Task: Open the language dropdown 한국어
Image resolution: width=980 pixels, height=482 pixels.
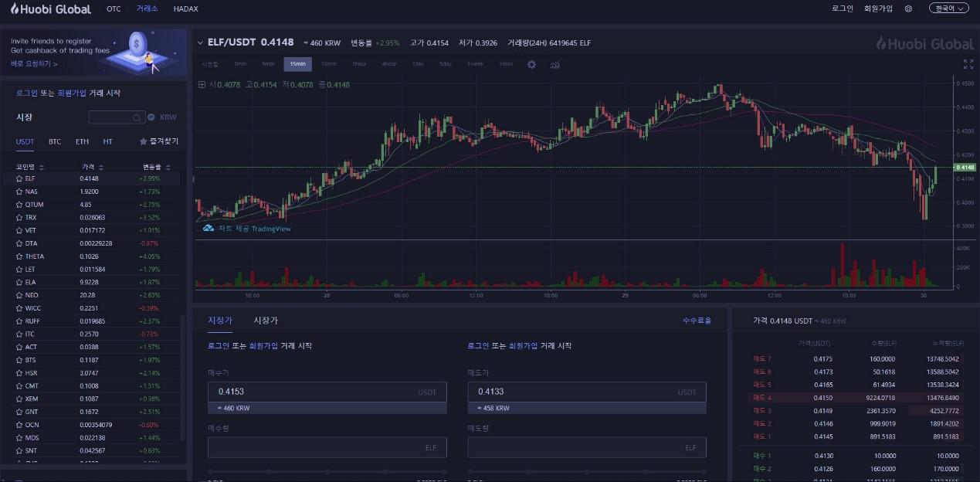Action: [x=948, y=8]
